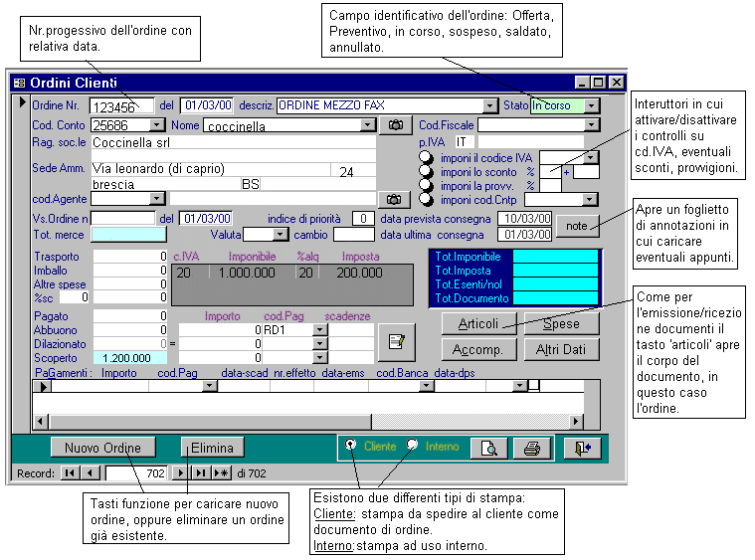
Task: Click the indice di priorità field
Action: [363, 219]
